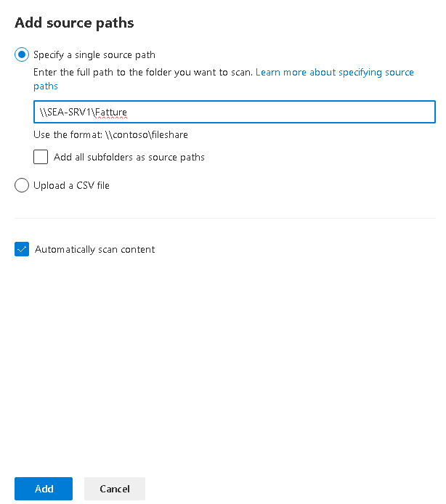The image size is (446, 504).
Task: Open Learn more about specifying source link
Action: pos(334,73)
